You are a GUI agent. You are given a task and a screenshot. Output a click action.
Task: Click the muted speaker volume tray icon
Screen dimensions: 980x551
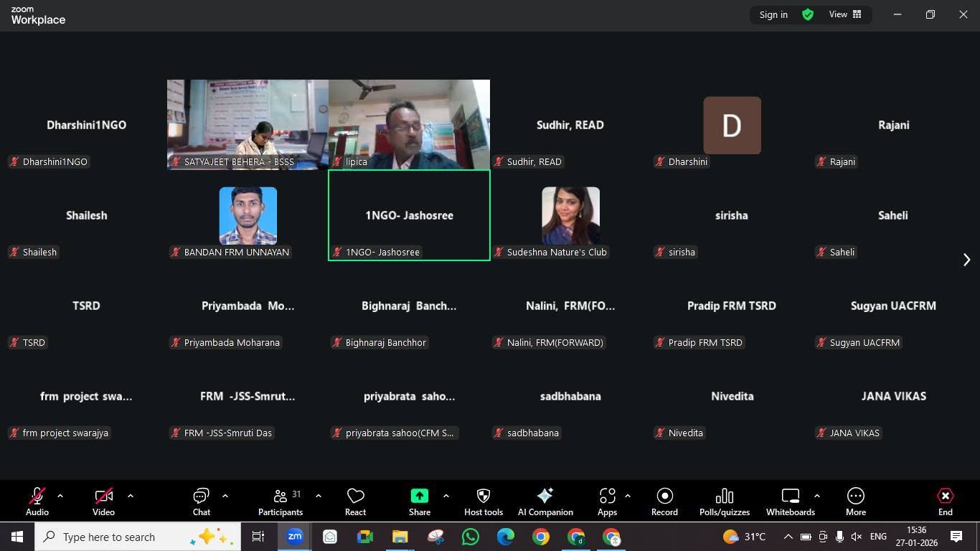coord(857,537)
